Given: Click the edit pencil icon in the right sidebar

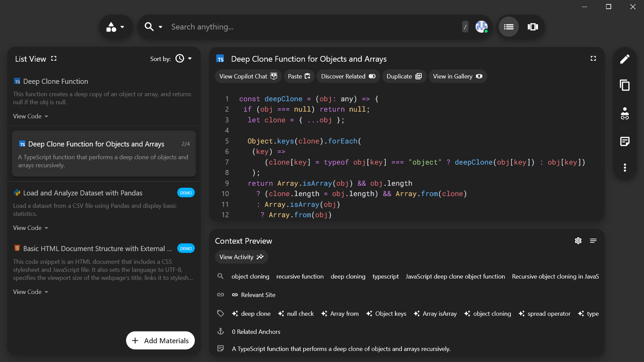Looking at the screenshot, I should (625, 59).
